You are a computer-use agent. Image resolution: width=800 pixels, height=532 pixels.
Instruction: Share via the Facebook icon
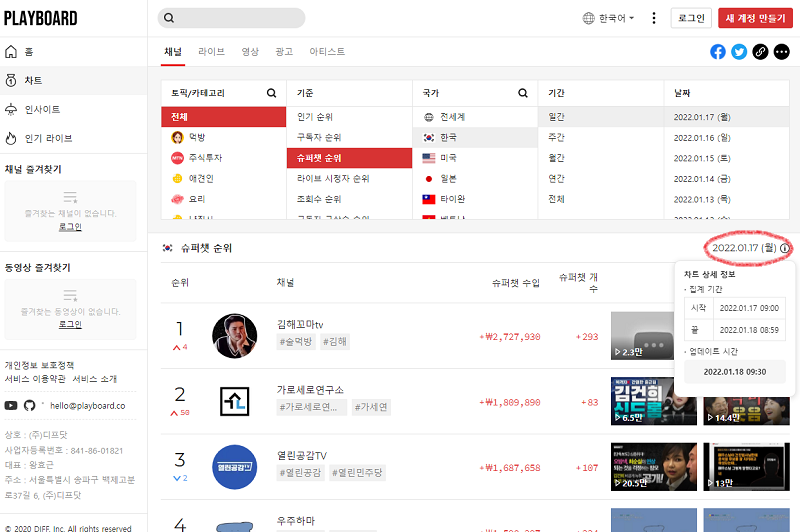[718, 52]
